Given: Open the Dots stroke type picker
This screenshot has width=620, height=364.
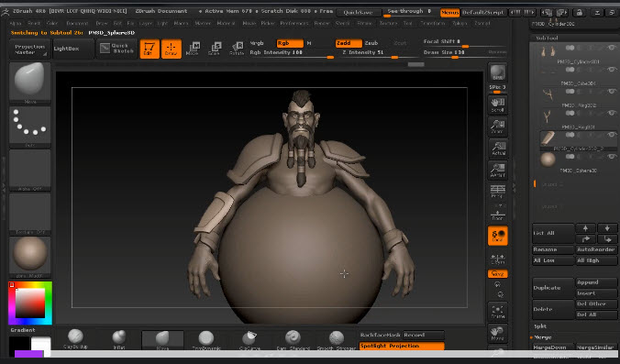Looking at the screenshot, I should click(30, 127).
